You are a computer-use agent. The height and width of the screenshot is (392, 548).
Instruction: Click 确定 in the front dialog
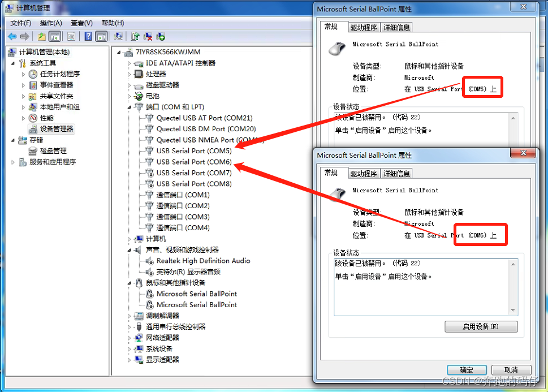[467, 370]
